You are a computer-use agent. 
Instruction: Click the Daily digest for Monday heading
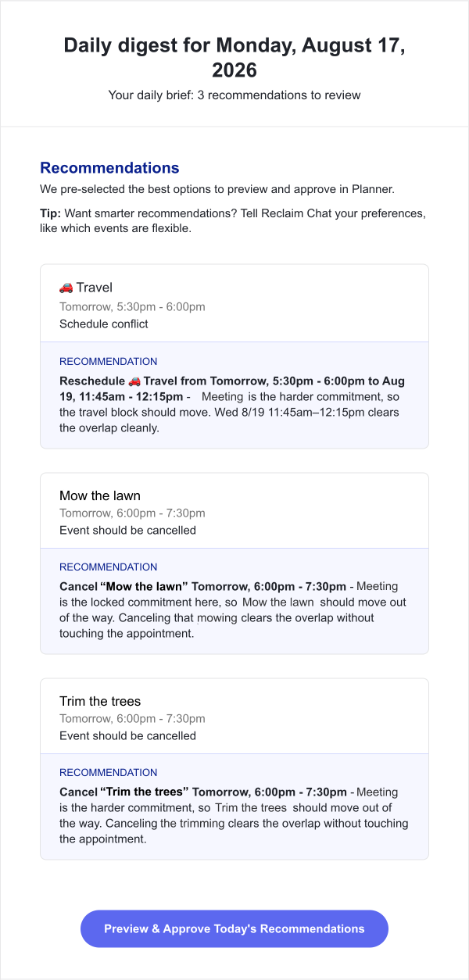(234, 57)
